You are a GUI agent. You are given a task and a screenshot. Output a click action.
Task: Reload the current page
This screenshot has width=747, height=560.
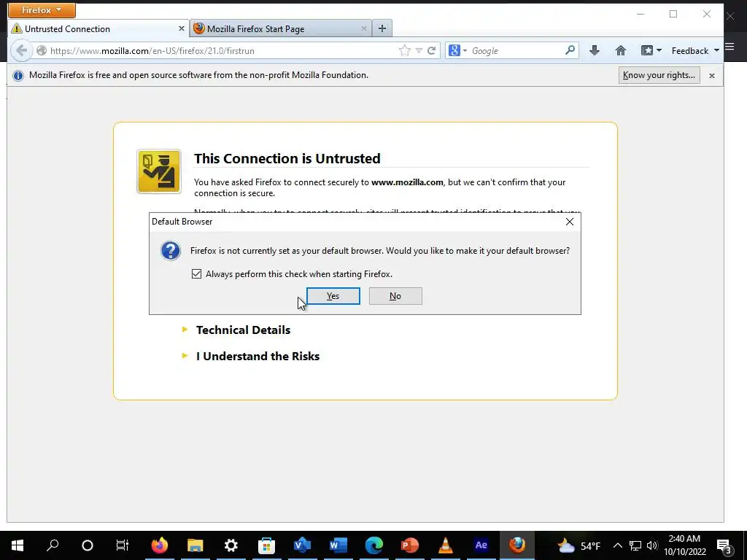432,50
